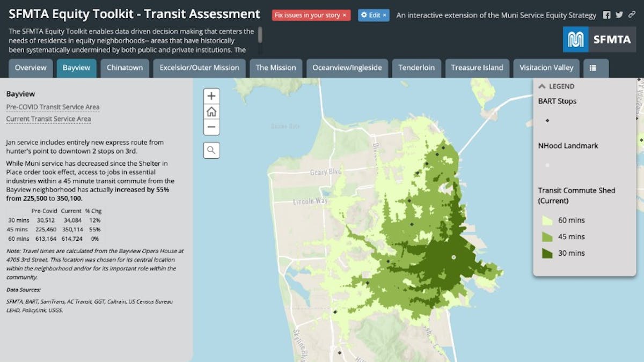Viewport: 644px width, 362px height.
Task: Zoom out on the map
Action: tap(211, 127)
